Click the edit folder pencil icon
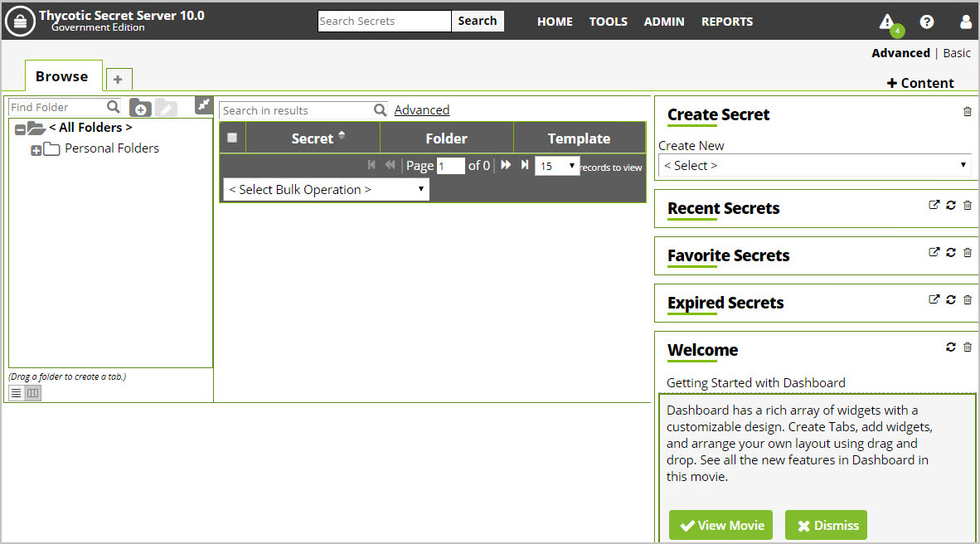This screenshot has height=544, width=980. tap(167, 108)
